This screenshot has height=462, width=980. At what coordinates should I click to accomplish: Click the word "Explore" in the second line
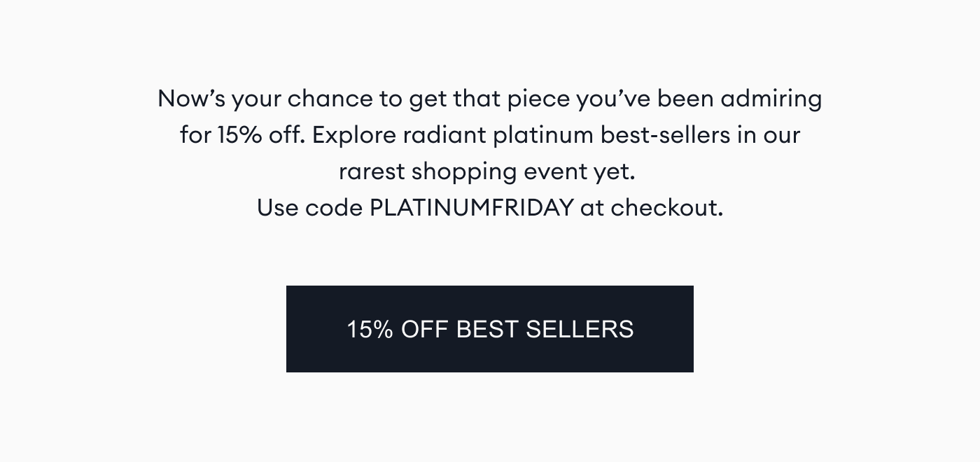pyautogui.click(x=354, y=135)
